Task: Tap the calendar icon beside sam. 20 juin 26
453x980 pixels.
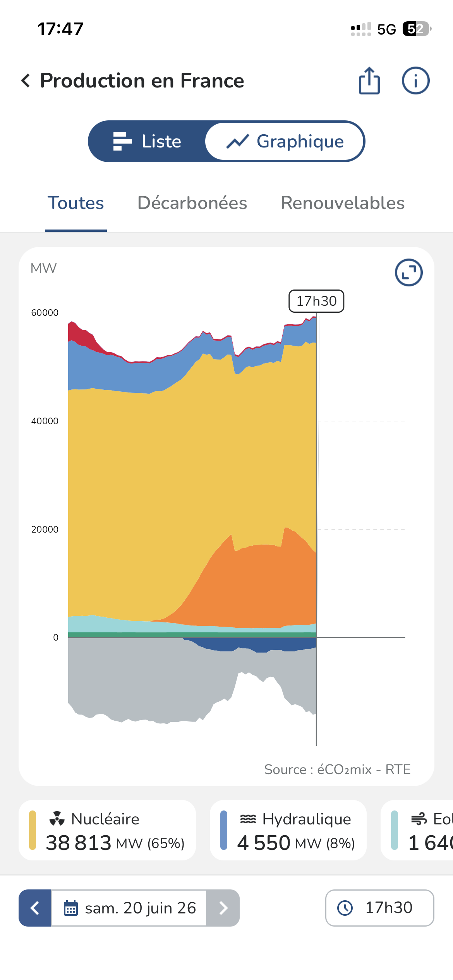Action: (x=70, y=908)
